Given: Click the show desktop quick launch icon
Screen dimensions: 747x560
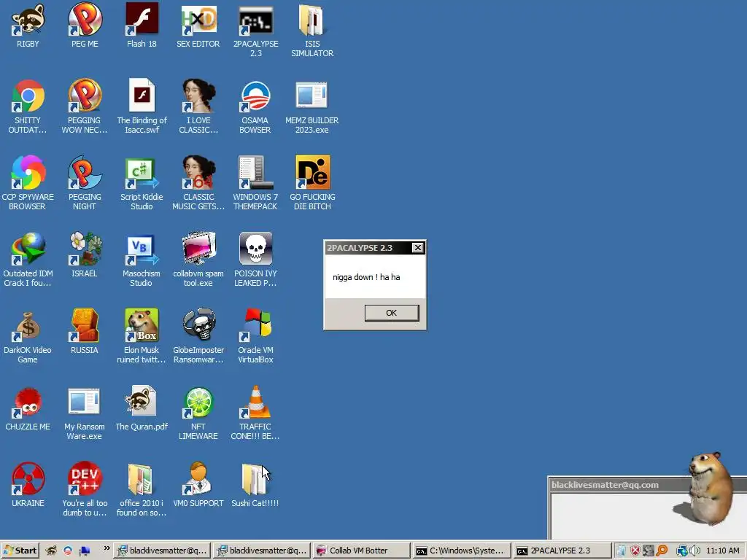Looking at the screenshot, I should [x=85, y=551].
